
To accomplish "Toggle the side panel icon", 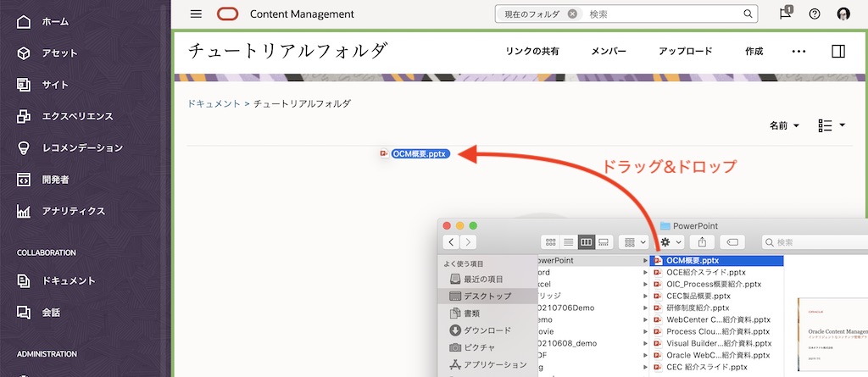I will point(838,52).
